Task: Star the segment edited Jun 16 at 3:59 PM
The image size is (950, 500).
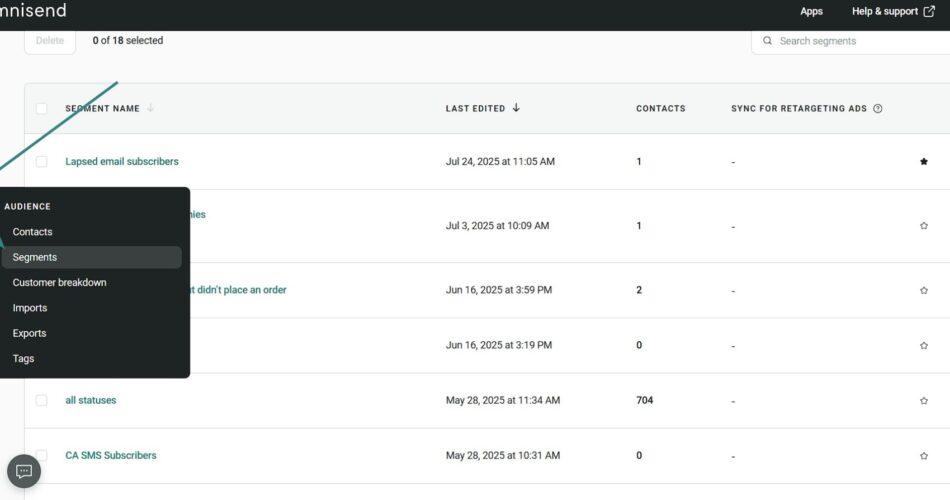Action: (923, 291)
